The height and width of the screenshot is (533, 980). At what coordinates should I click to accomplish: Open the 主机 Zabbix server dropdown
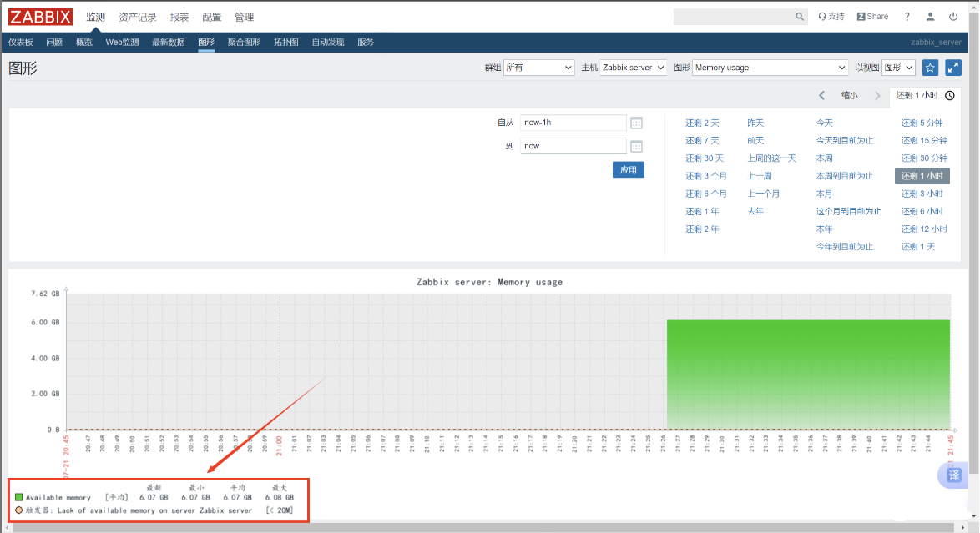click(633, 68)
